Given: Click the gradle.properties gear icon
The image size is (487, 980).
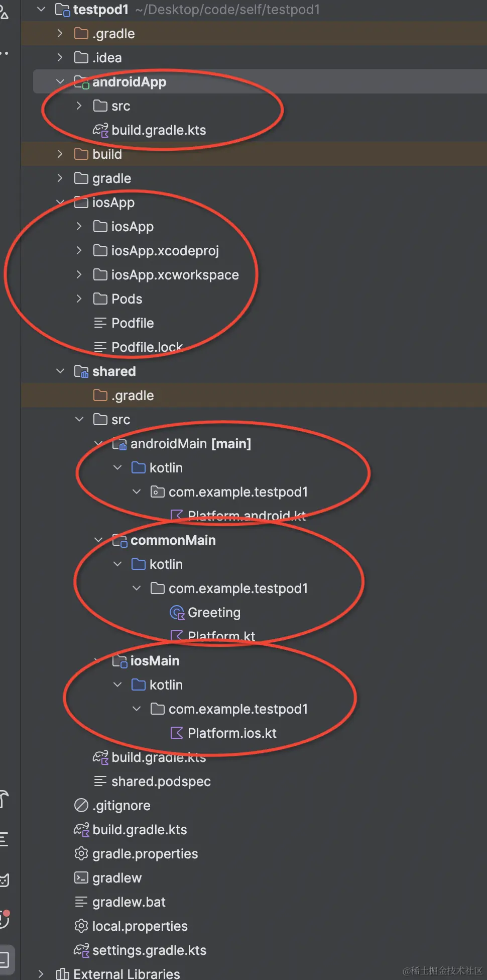Looking at the screenshot, I should point(81,854).
